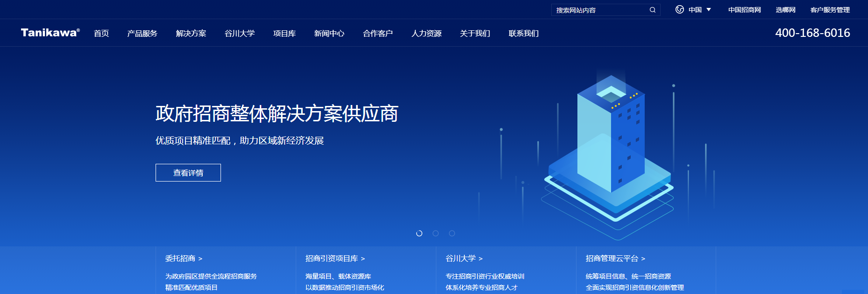The height and width of the screenshot is (294, 868).
Task: Click the 联系我们 navigation item
Action: pyautogui.click(x=523, y=34)
